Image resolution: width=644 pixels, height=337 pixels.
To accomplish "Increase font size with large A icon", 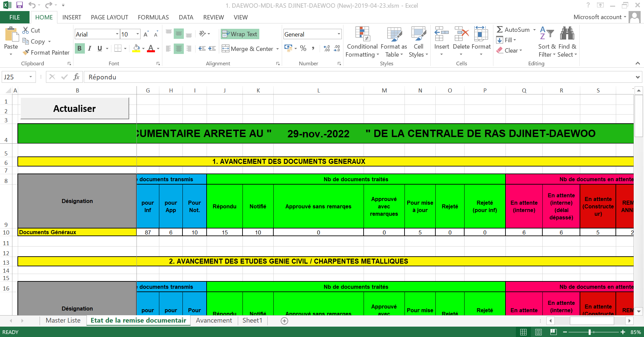I will [146, 34].
